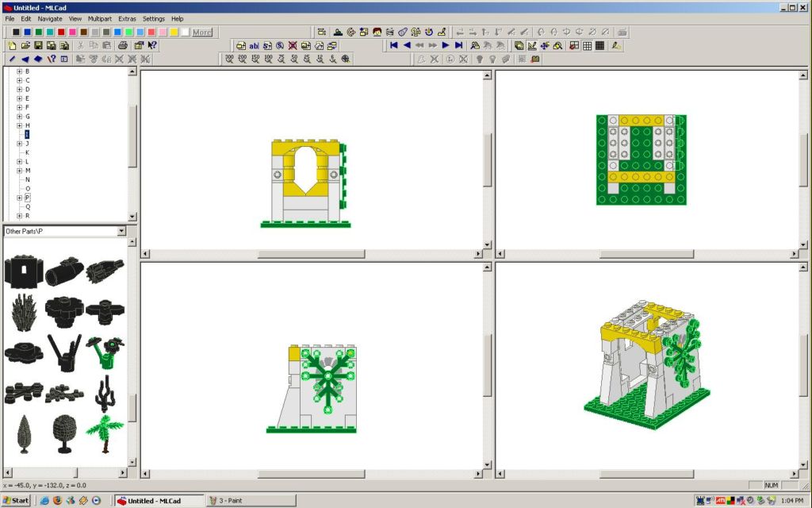
Task: Select the Q item in parts tree
Action: coord(28,207)
